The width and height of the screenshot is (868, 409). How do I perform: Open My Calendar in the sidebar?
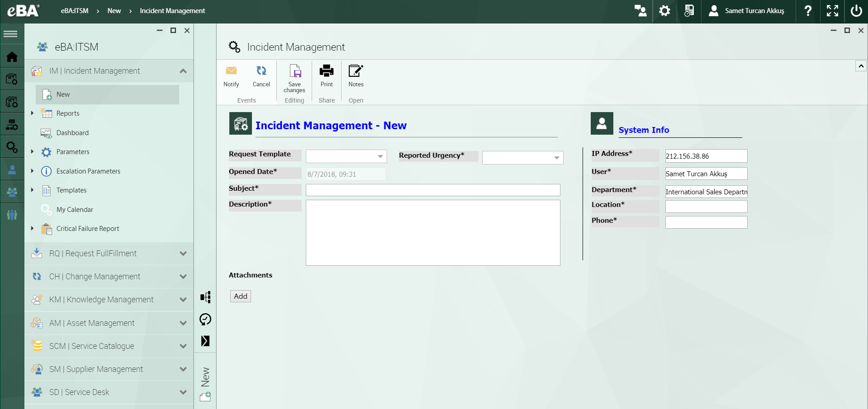pos(75,210)
